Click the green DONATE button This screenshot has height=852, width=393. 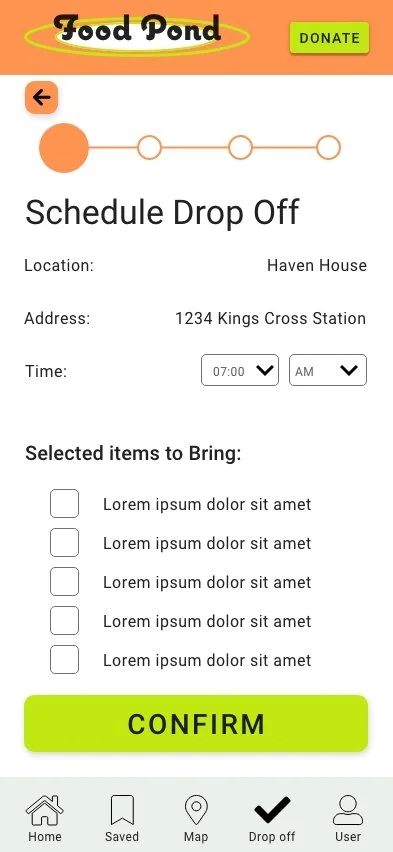pos(329,38)
